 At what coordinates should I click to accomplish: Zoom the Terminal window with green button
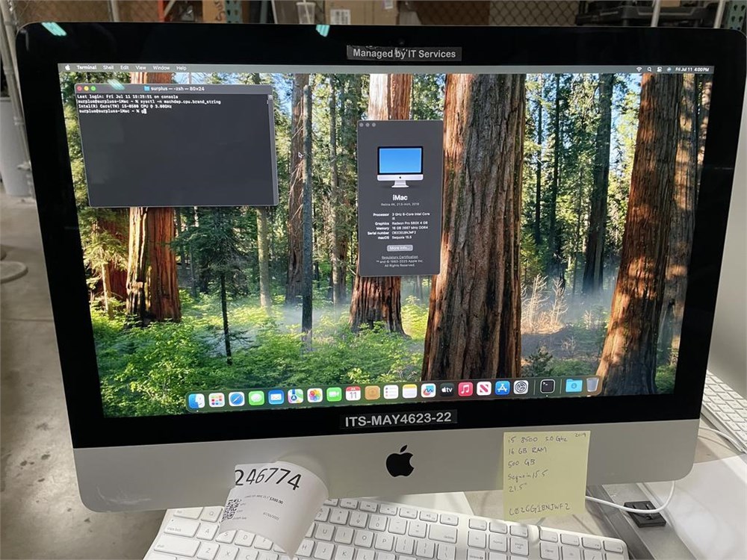click(93, 88)
